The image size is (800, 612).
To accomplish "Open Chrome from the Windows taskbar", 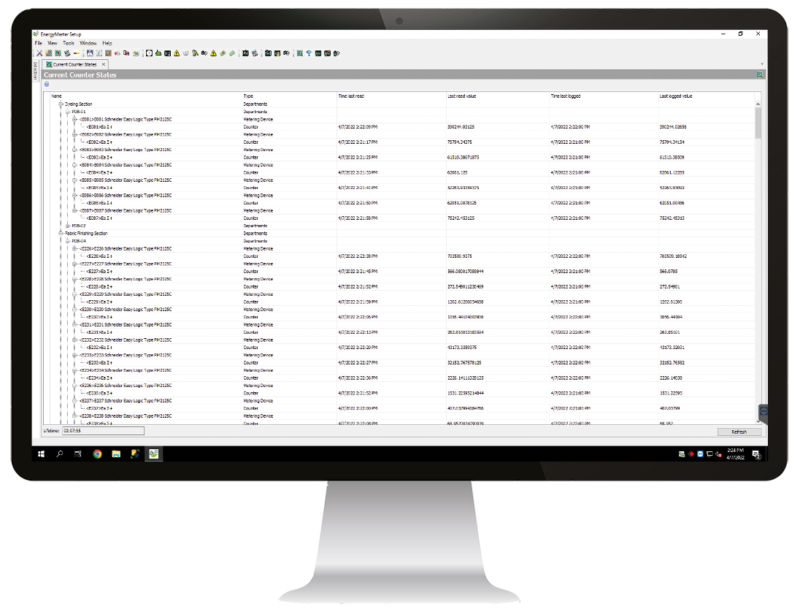I will (98, 453).
